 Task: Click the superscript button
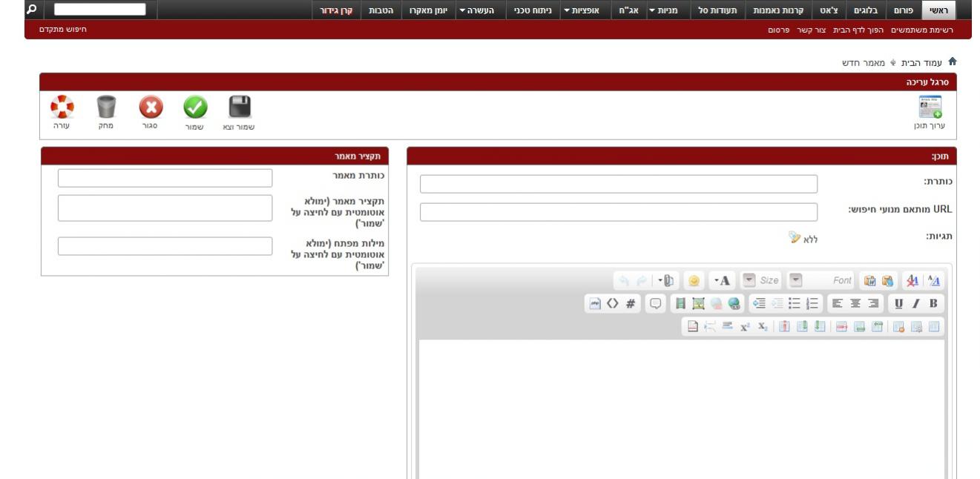point(744,326)
